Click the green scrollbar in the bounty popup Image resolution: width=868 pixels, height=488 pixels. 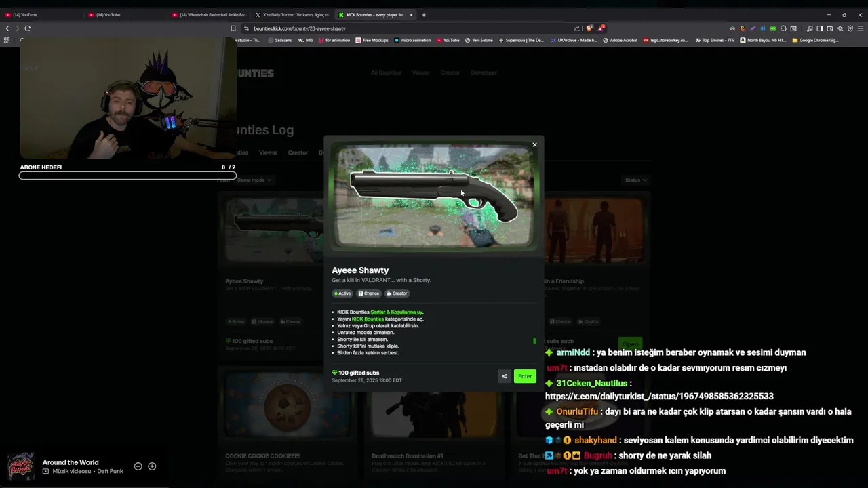pos(534,341)
